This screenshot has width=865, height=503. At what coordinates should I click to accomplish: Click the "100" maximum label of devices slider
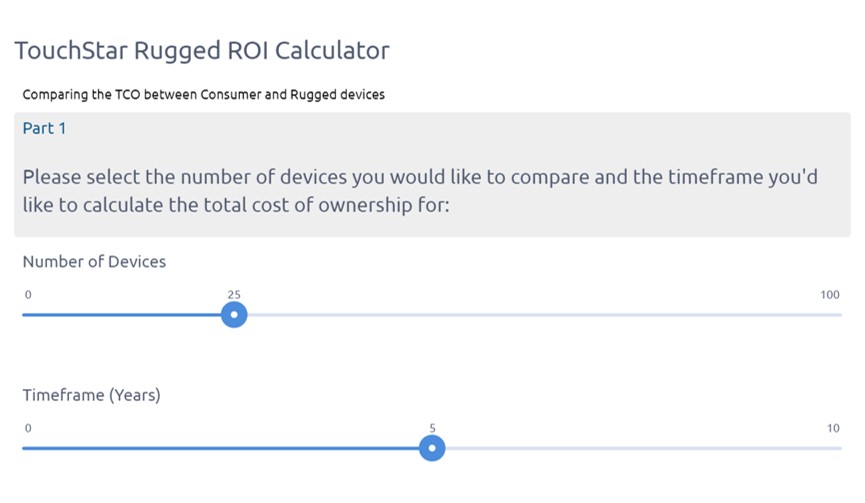[x=830, y=295]
